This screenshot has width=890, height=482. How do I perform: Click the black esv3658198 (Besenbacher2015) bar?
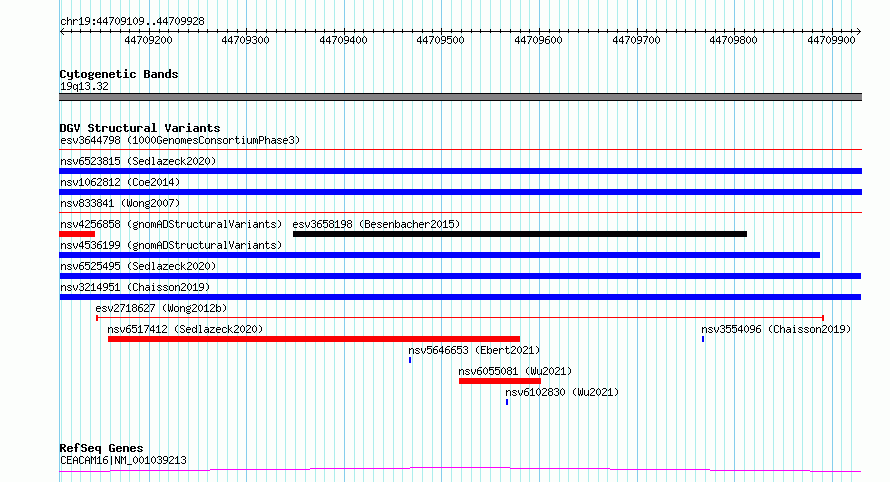(520, 234)
